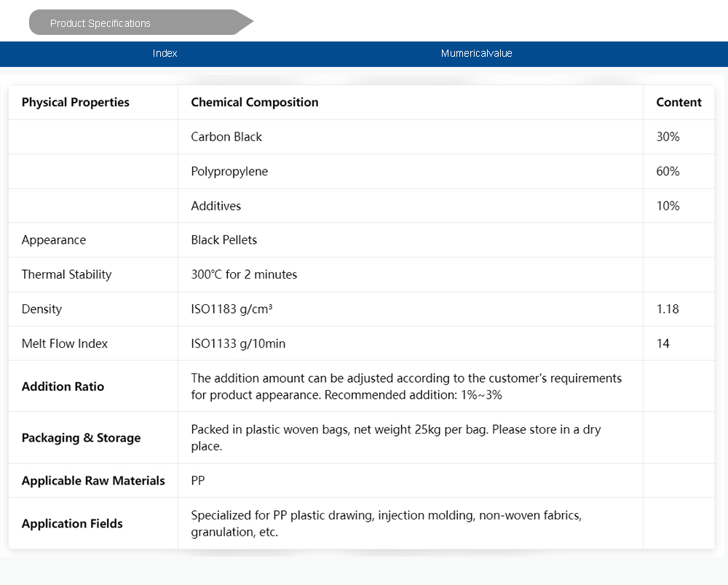Select the Carbon Black cell

(226, 137)
